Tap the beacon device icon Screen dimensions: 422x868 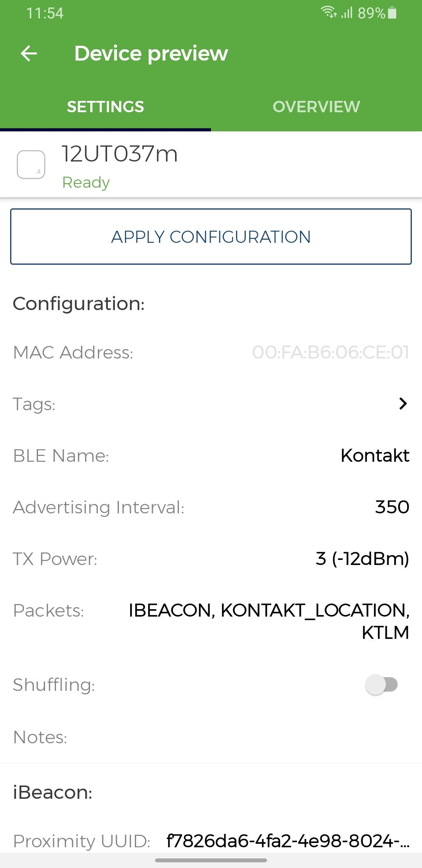(31, 165)
